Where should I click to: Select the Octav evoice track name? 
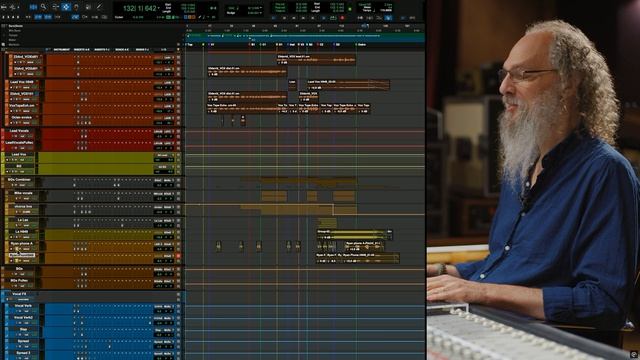click(x=22, y=118)
